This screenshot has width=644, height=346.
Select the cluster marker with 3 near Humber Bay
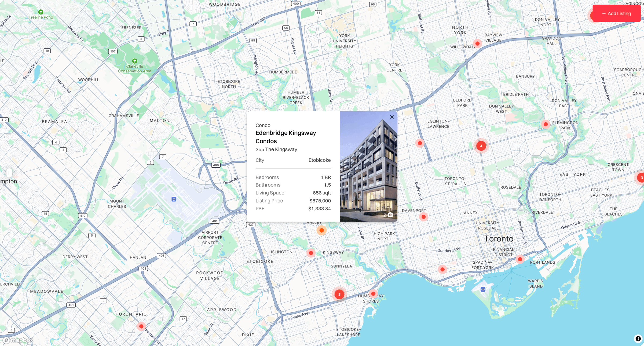(339, 294)
